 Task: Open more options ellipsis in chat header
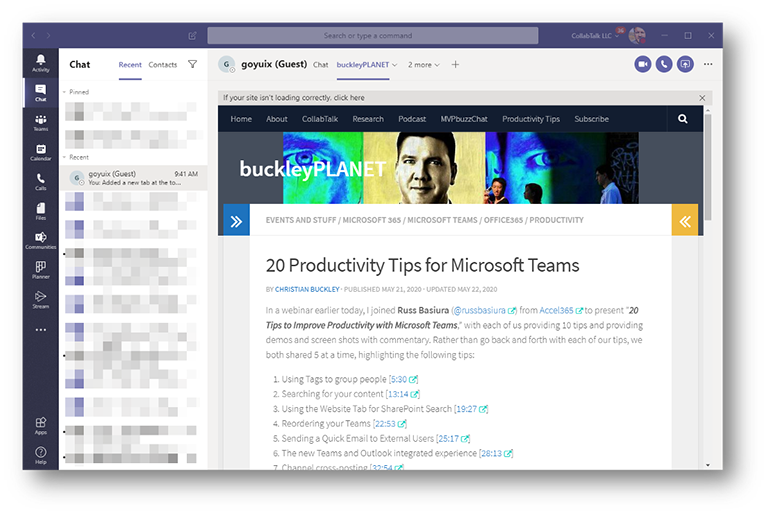[708, 64]
